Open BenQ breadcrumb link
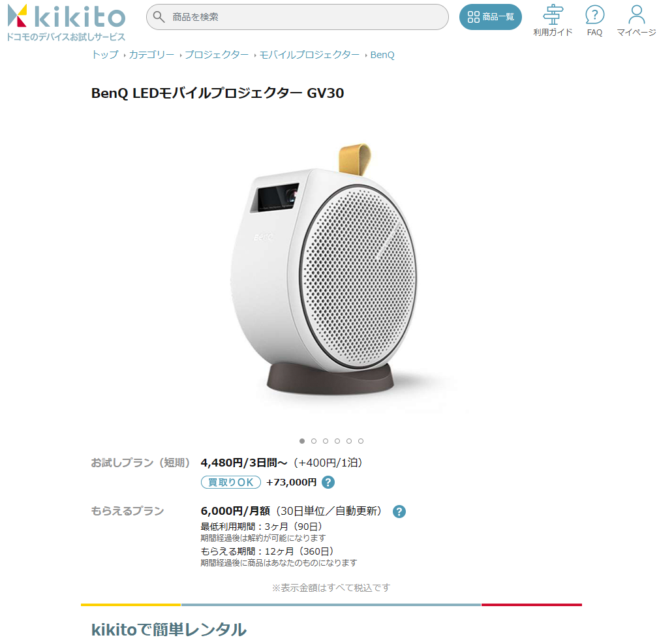 pyautogui.click(x=382, y=55)
